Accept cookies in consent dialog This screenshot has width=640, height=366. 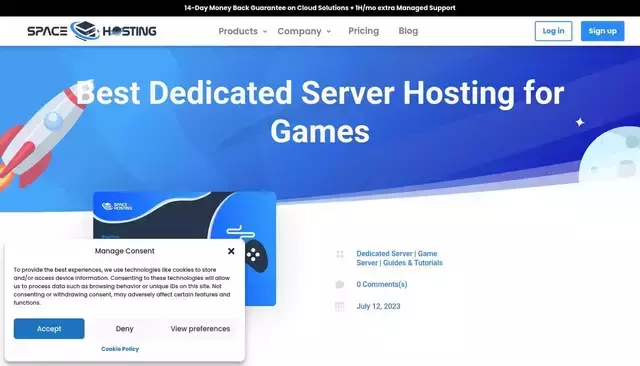[49, 328]
